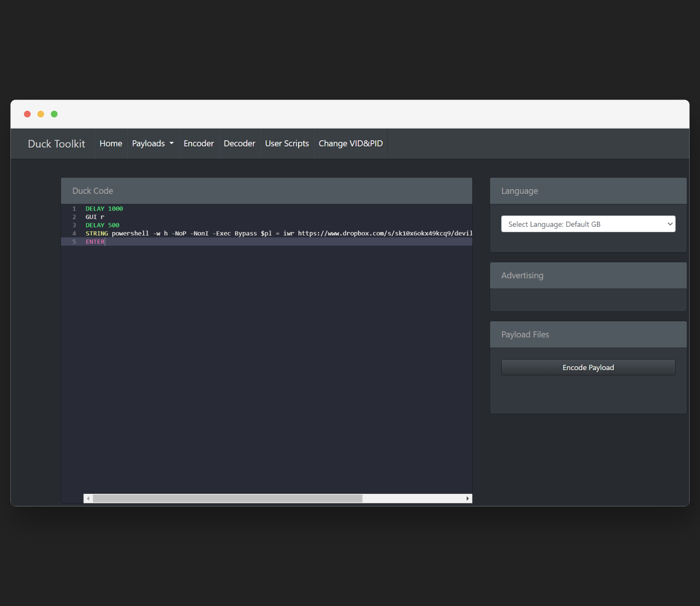
Task: Expand the Payloads dropdown menu
Action: 153,143
